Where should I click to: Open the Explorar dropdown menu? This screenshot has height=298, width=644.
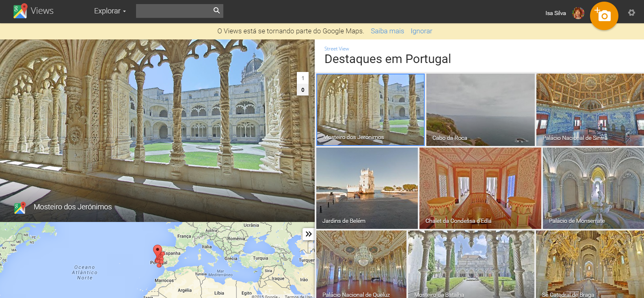(110, 11)
